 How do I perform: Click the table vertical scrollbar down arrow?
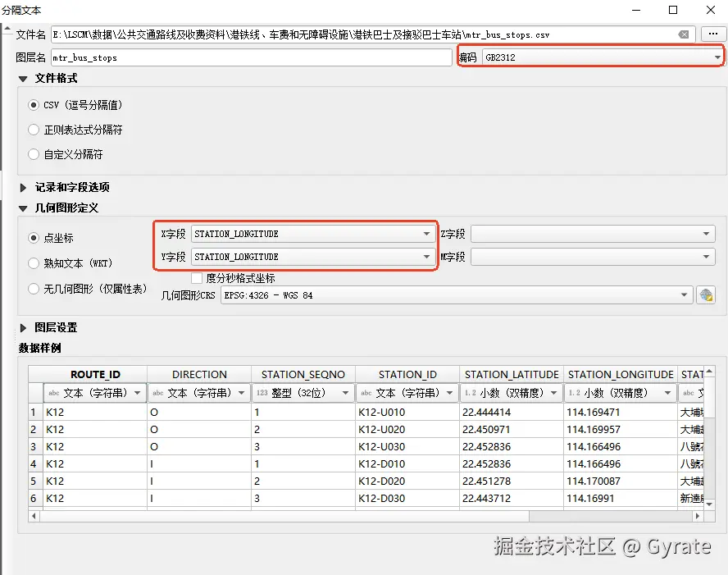[709, 504]
